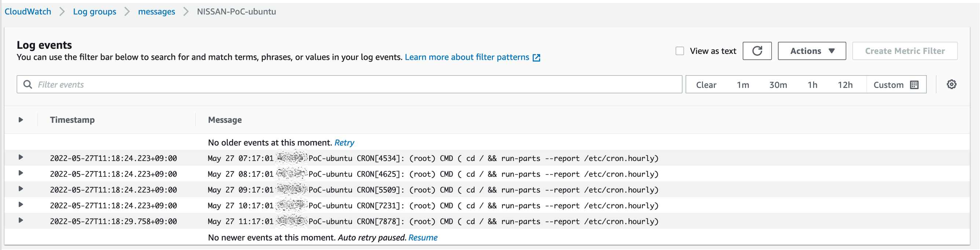Expand the CRON[5509] log event row
Viewport: 980px width, 250px height.
point(21,189)
